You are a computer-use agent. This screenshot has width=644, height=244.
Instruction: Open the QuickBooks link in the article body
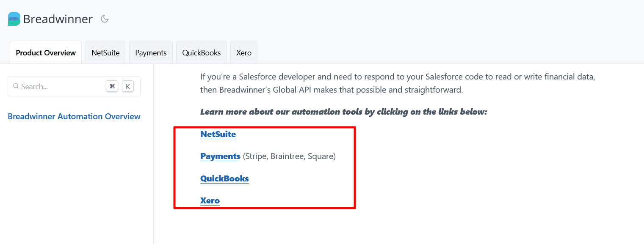click(224, 178)
